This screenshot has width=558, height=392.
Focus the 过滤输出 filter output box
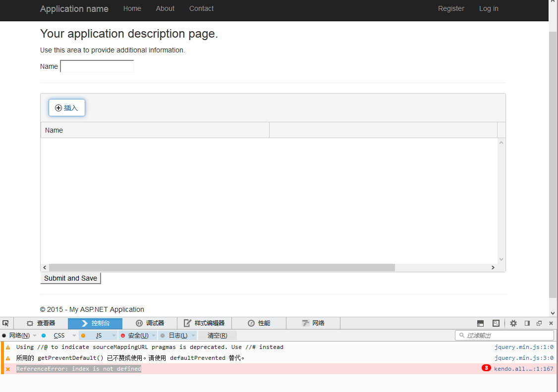[x=504, y=336]
